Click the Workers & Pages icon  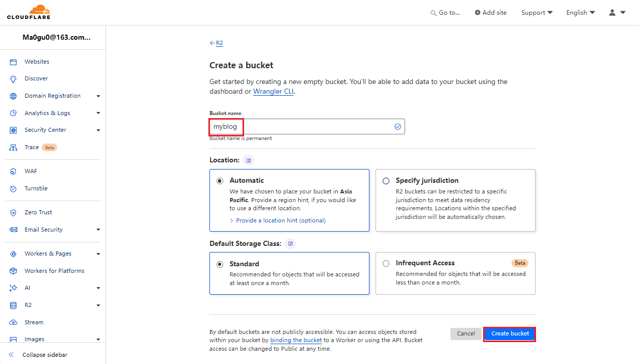(13, 254)
